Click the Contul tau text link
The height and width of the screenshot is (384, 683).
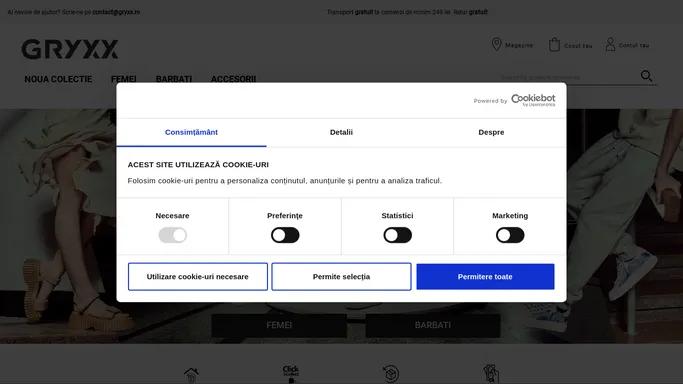coord(634,45)
